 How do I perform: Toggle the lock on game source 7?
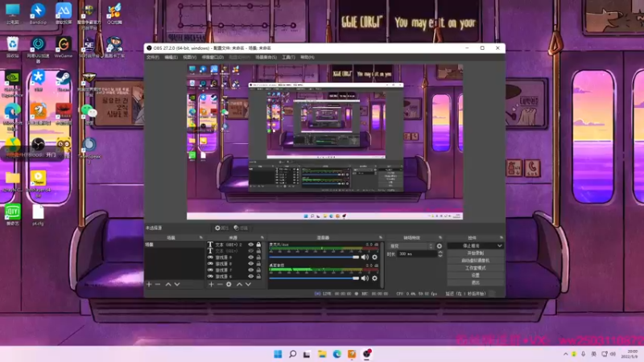coord(258,270)
